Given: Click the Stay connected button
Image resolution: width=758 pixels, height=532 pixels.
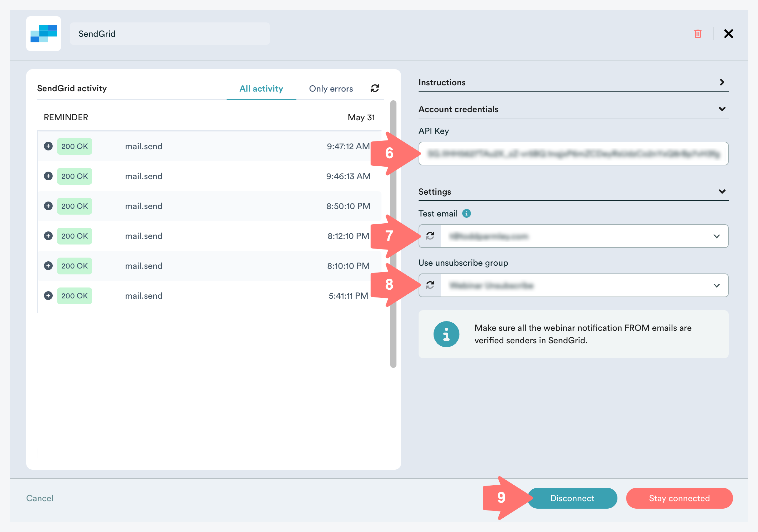Looking at the screenshot, I should pyautogui.click(x=679, y=498).
